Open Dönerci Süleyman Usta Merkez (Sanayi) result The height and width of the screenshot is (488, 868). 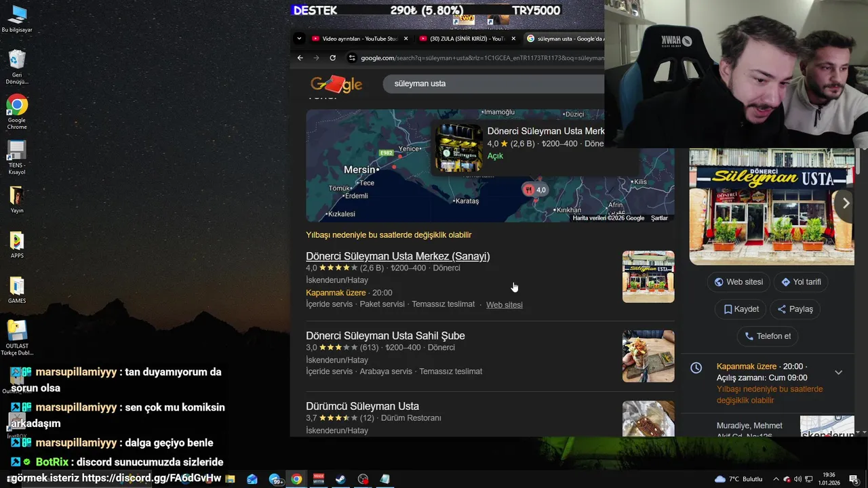point(397,256)
